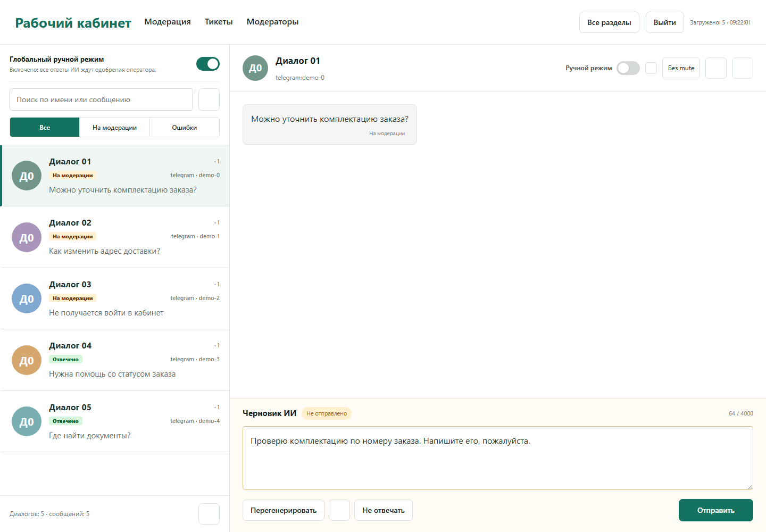Enable the Ручной режим switch for Диалог 01
This screenshot has height=532, width=766.
coord(628,68)
